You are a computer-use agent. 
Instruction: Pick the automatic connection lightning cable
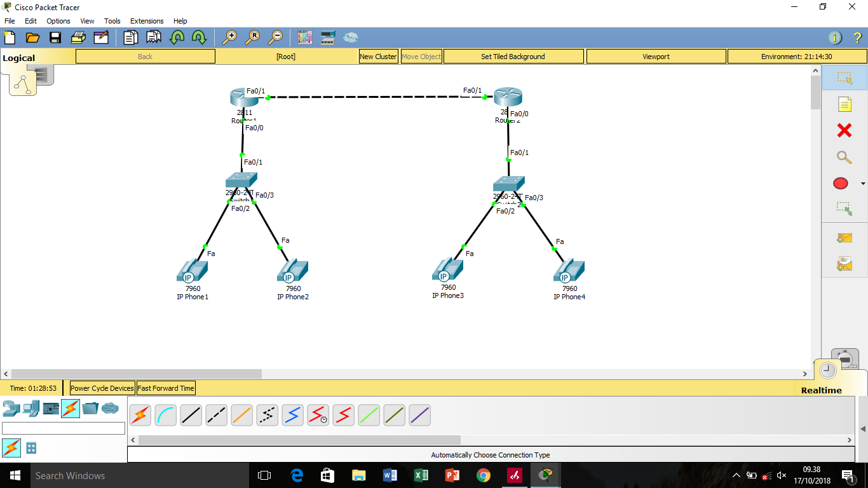point(140,416)
